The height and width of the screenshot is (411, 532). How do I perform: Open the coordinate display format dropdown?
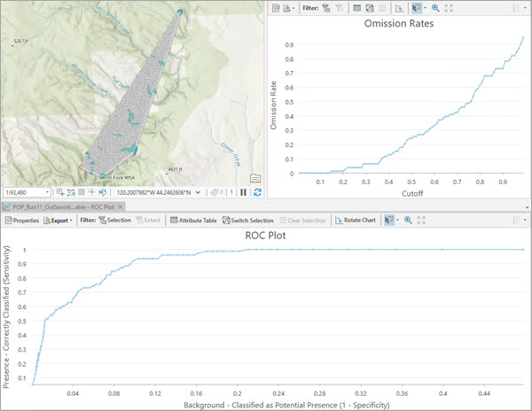(x=199, y=191)
